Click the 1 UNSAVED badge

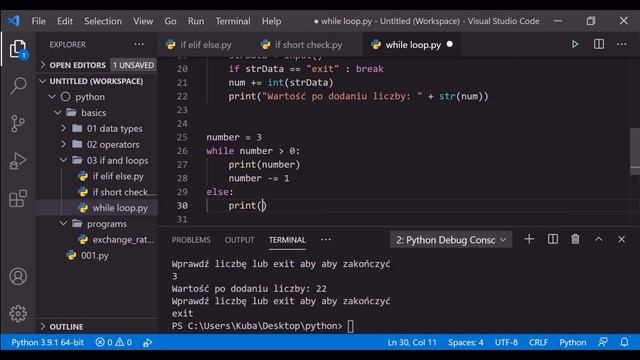click(133, 65)
